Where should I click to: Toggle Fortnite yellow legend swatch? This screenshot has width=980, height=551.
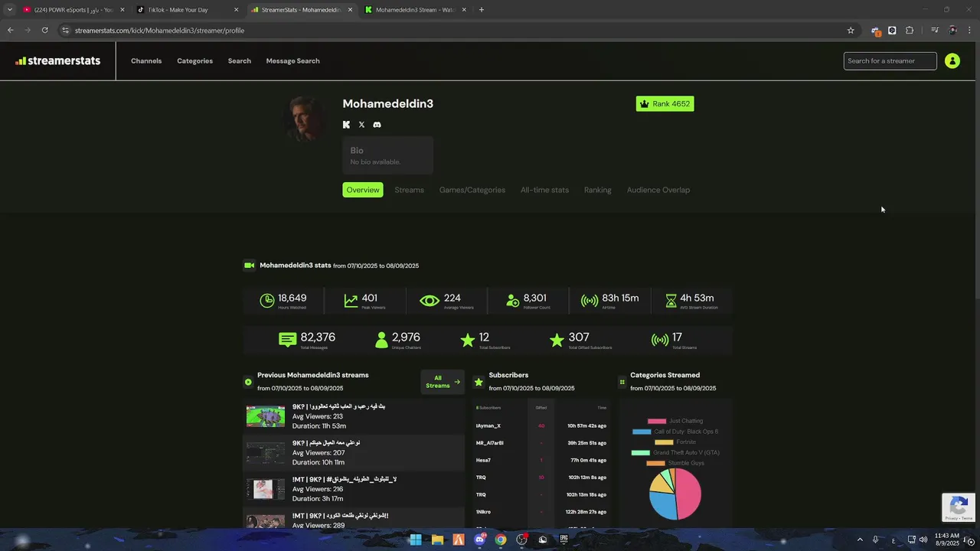[664, 442]
